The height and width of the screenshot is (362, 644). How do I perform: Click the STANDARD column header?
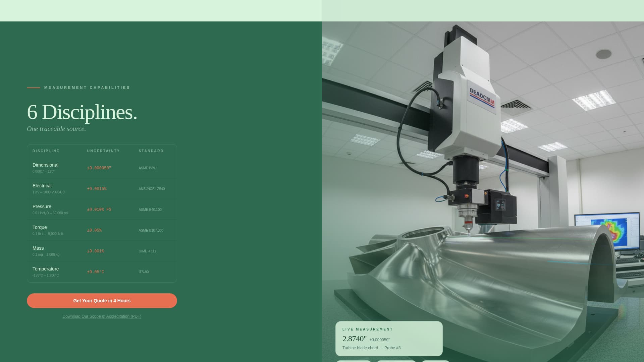pyautogui.click(x=151, y=151)
